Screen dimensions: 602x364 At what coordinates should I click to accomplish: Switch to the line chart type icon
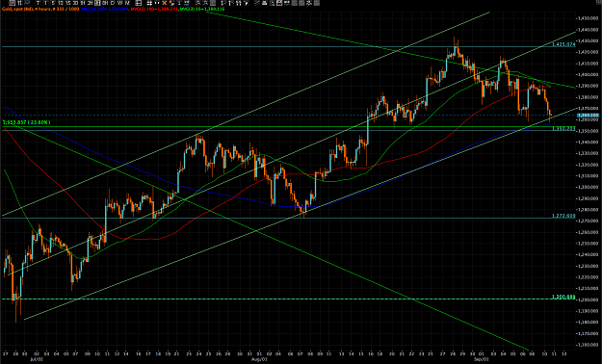click(27, 3)
